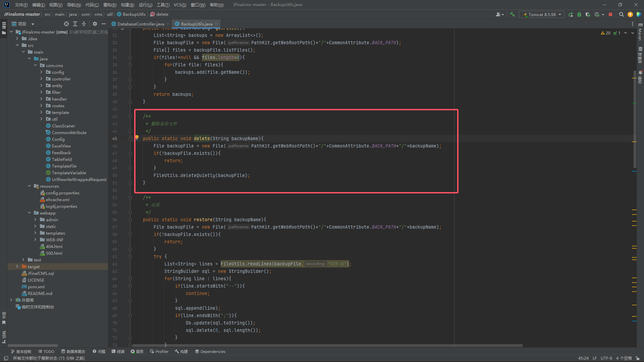The width and height of the screenshot is (644, 362).
Task: Run Tomcat with the rerun icon
Action: coord(571,14)
